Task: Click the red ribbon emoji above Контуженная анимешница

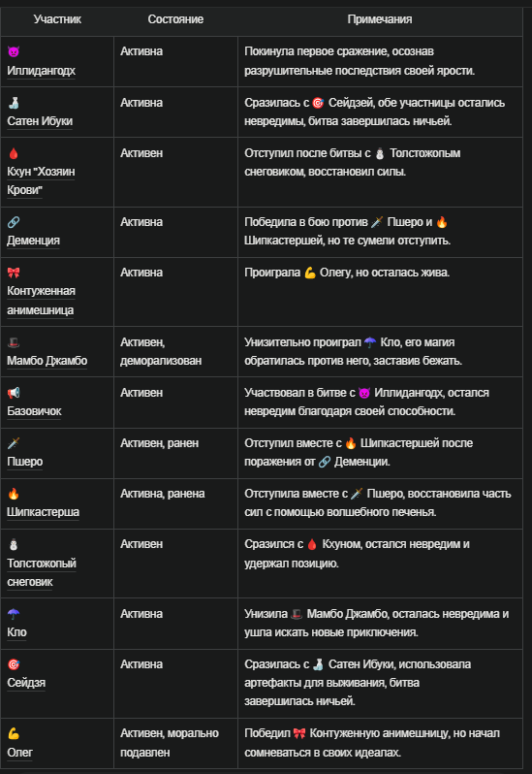Action: (14, 273)
